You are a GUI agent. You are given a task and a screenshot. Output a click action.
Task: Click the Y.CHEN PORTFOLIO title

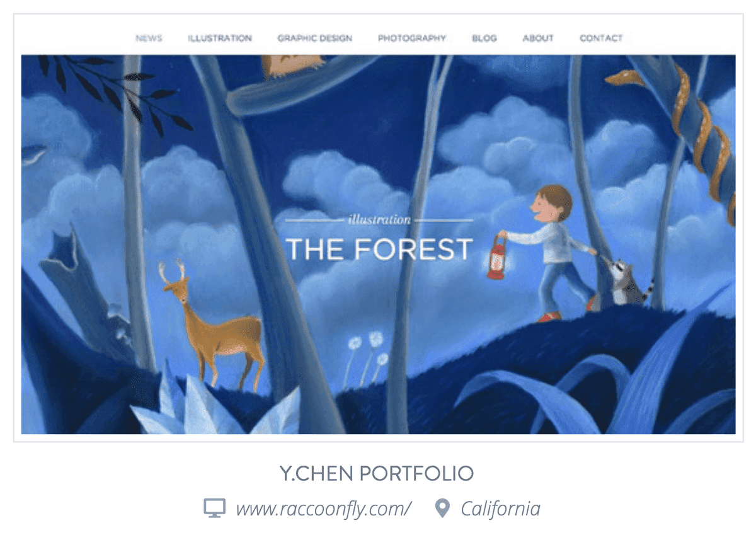377,473
